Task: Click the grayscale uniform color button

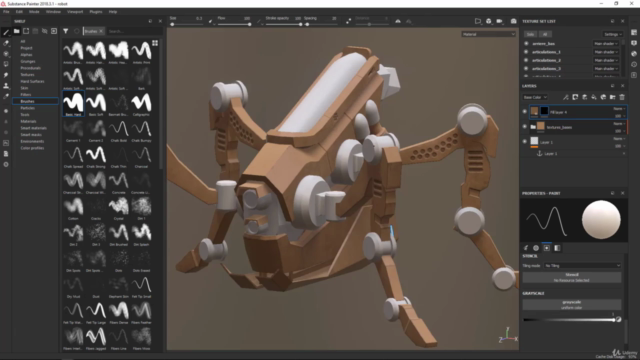Action: click(572, 304)
